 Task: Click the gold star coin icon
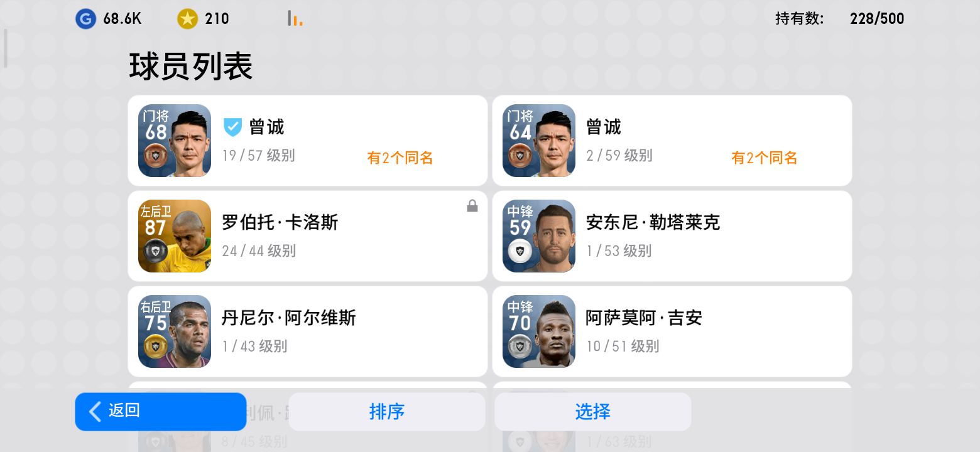click(187, 19)
